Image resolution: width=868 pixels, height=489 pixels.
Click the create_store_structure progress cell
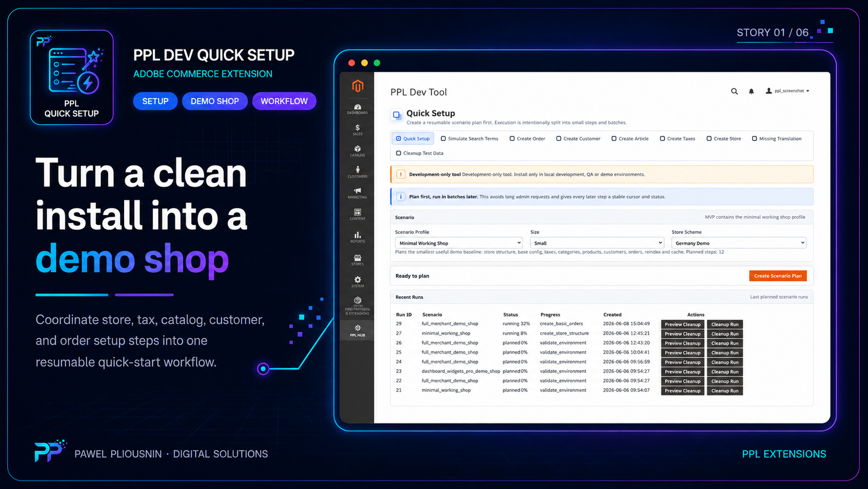(564, 334)
